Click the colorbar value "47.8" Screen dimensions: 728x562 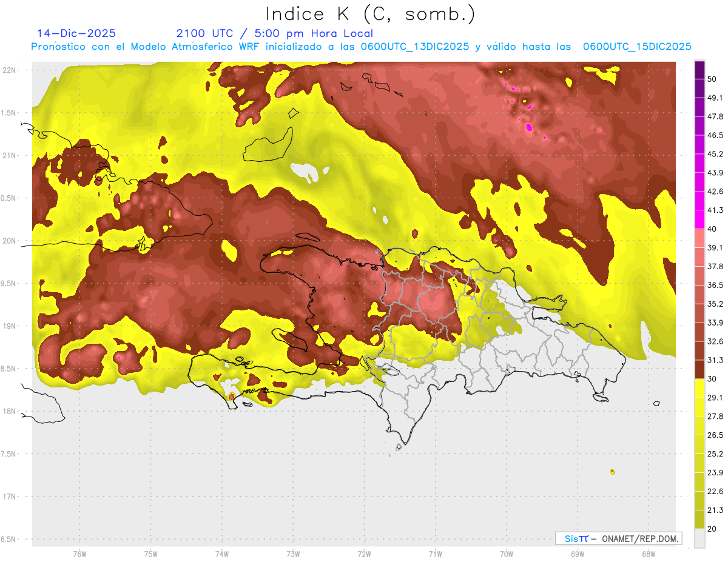(x=715, y=116)
